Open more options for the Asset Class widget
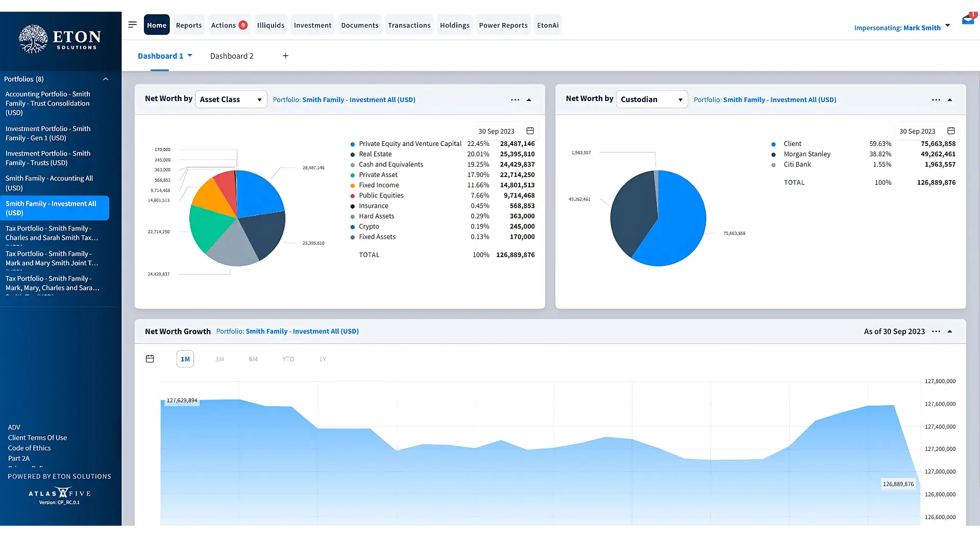 point(515,100)
